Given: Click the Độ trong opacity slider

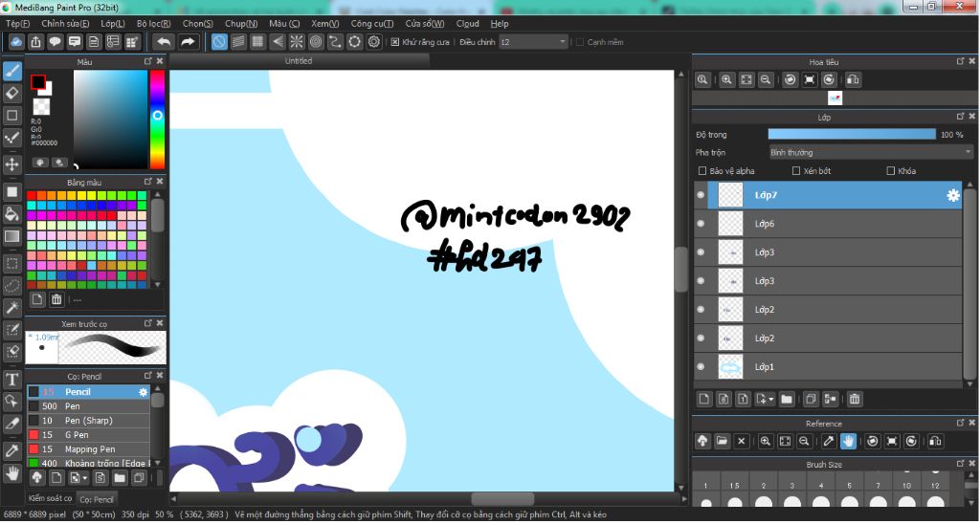Looking at the screenshot, I should tap(852, 134).
